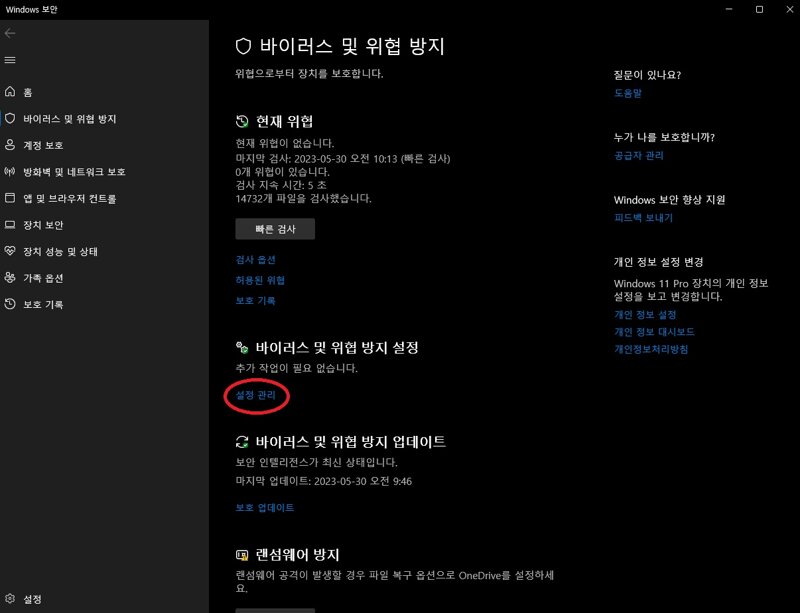800x613 pixels.
Task: Open 보호 업데이트 link
Action: (265, 508)
